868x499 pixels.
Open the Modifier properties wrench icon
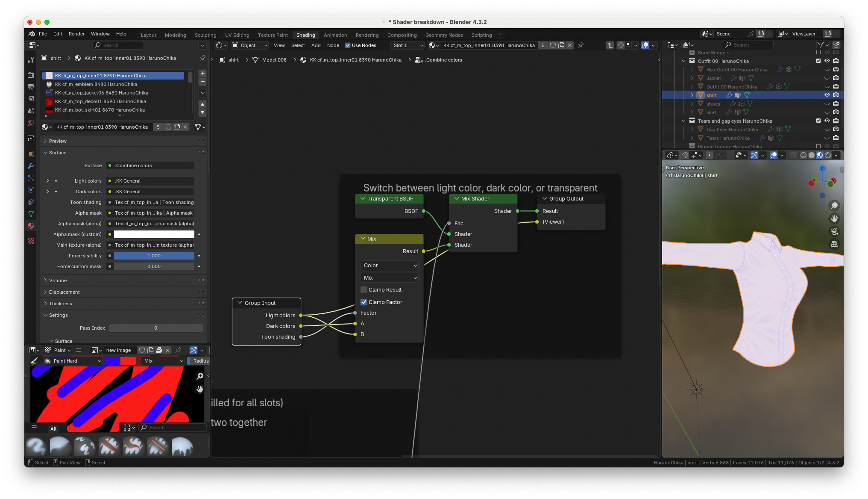coord(31,166)
